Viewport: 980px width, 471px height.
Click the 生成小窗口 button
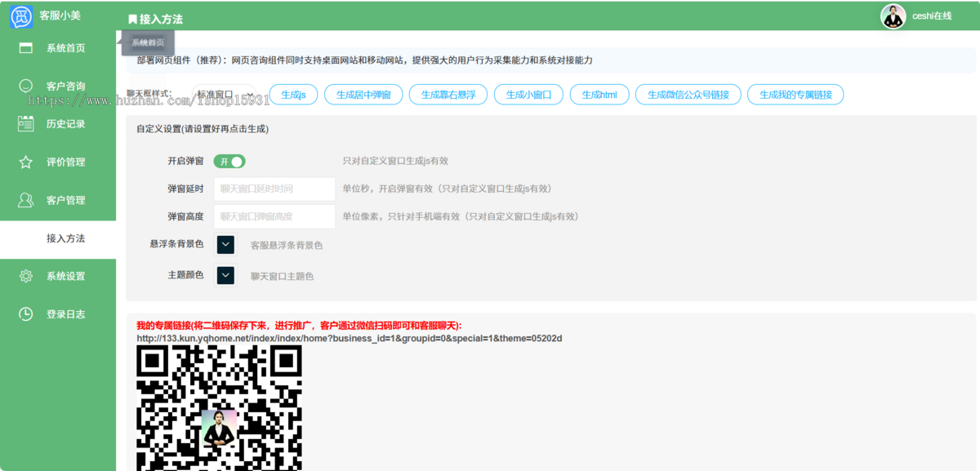[528, 95]
